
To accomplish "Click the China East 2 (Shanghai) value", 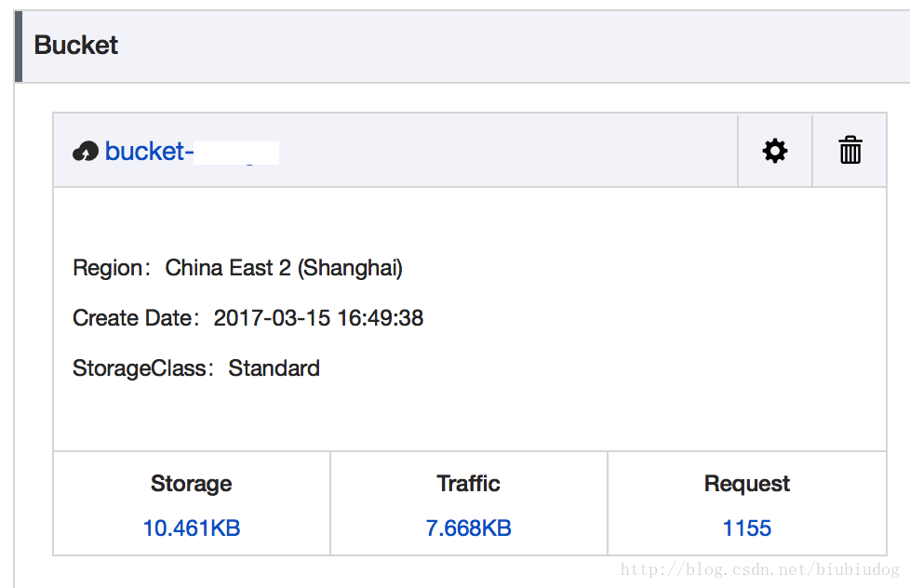I will click(284, 269).
